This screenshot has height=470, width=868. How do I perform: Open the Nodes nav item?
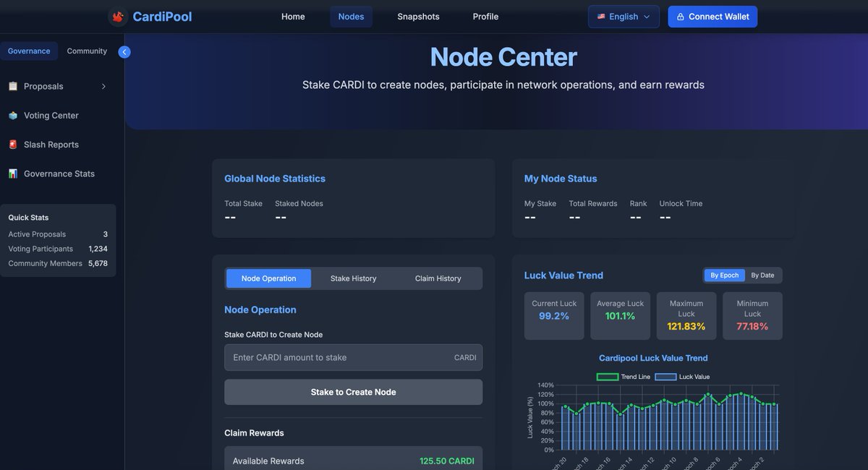(352, 17)
